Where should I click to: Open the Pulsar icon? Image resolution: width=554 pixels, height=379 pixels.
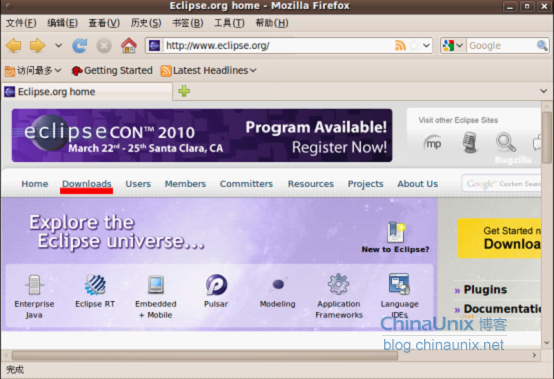pos(216,284)
